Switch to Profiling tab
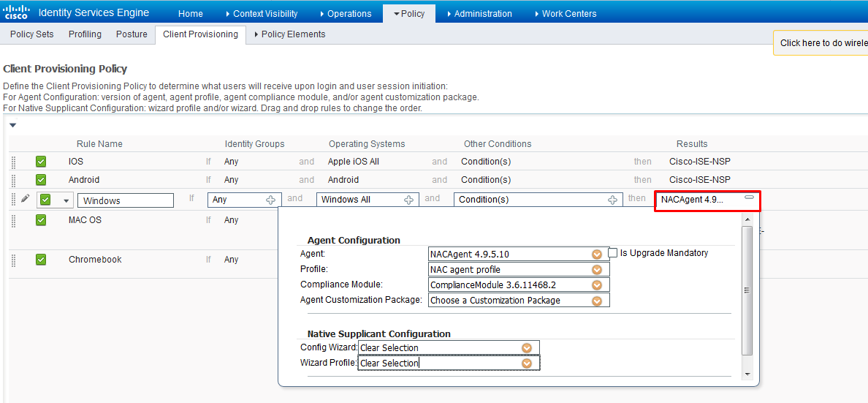 tap(85, 34)
